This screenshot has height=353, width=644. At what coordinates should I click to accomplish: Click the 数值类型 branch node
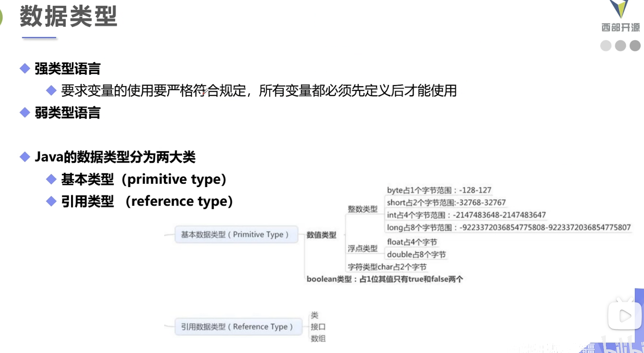[321, 235]
